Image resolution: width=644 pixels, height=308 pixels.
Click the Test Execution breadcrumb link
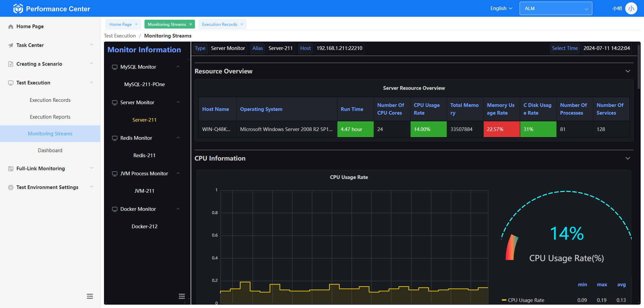coord(120,36)
